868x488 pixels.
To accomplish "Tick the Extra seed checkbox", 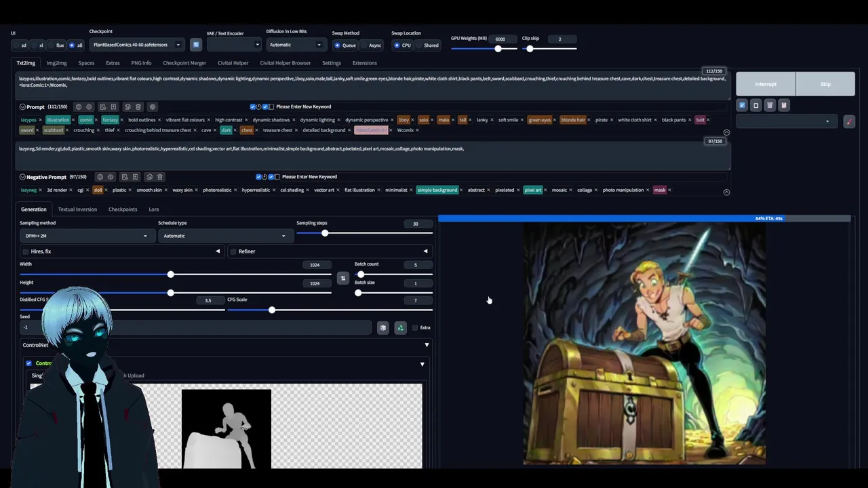I will point(415,328).
